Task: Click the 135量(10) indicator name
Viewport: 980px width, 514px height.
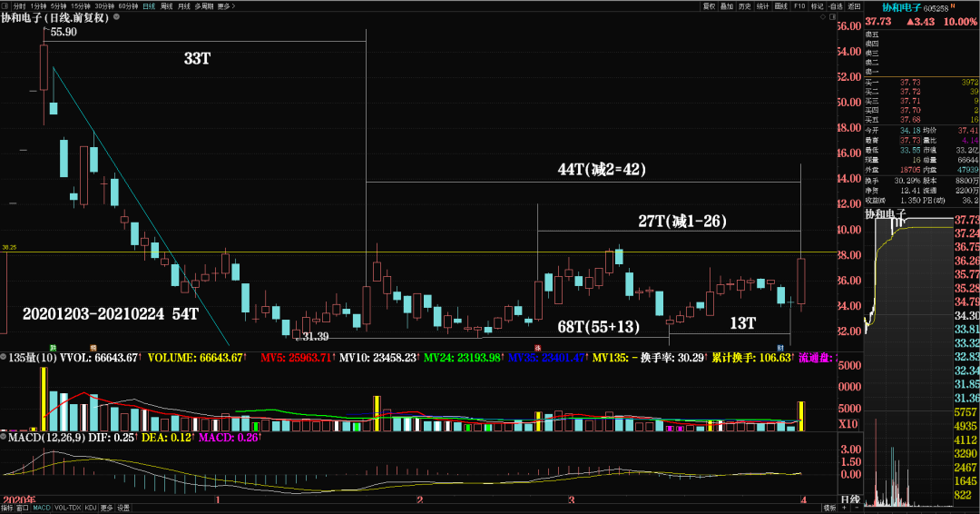Action: pos(33,358)
